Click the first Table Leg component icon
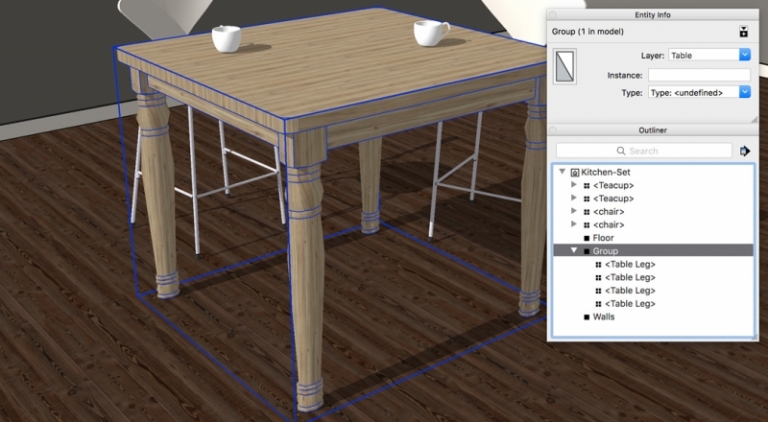 pyautogui.click(x=598, y=265)
